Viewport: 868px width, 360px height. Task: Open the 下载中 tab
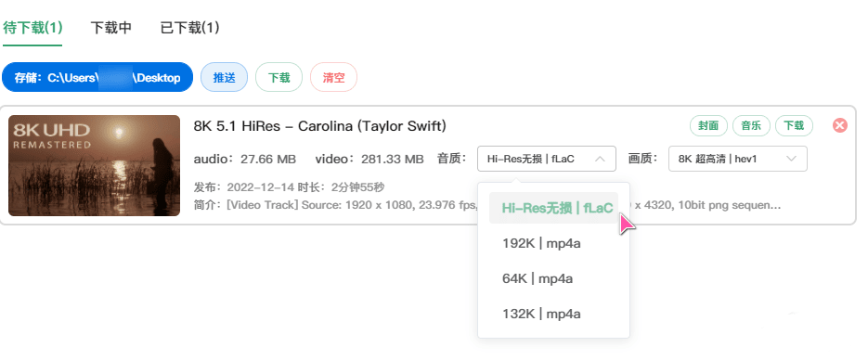[110, 28]
